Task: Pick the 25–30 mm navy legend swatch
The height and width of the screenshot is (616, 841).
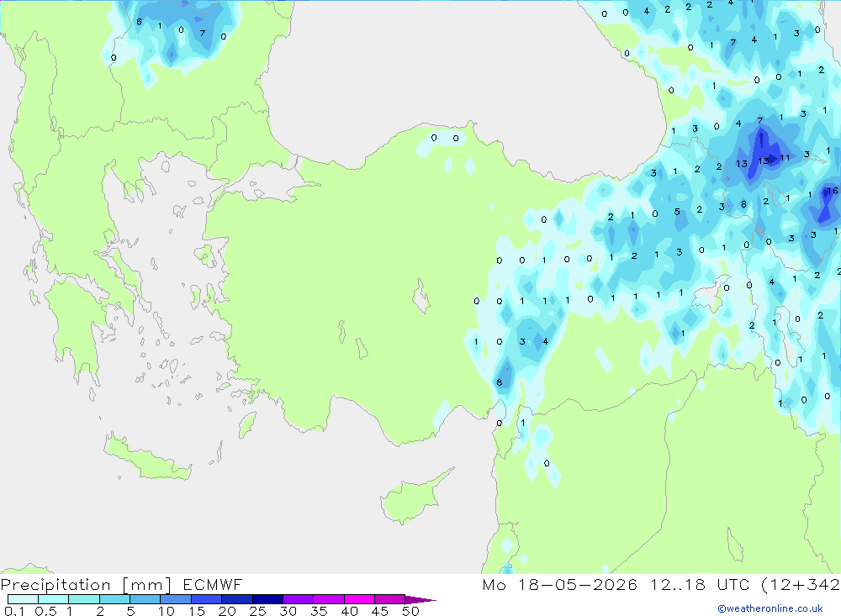Action: tap(267, 599)
